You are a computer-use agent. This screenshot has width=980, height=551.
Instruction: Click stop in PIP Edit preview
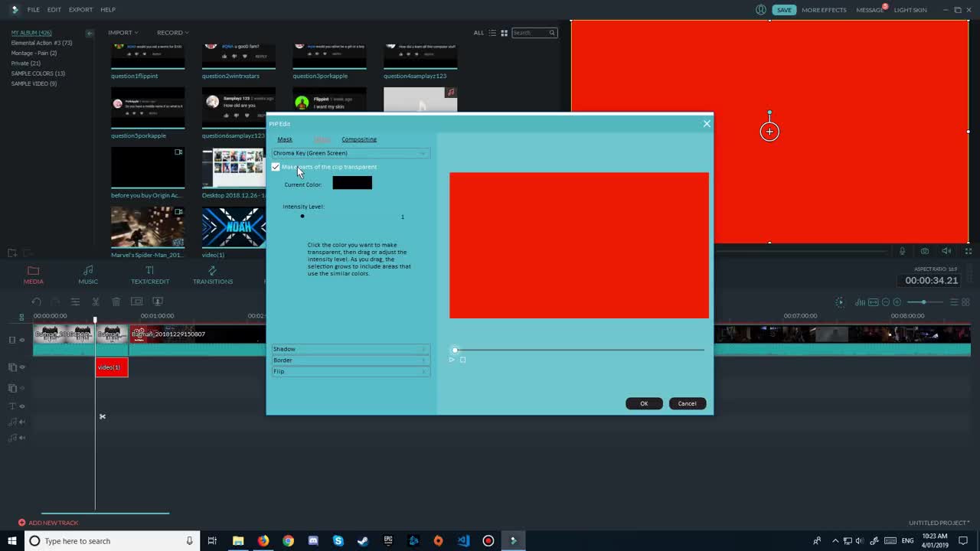[462, 360]
